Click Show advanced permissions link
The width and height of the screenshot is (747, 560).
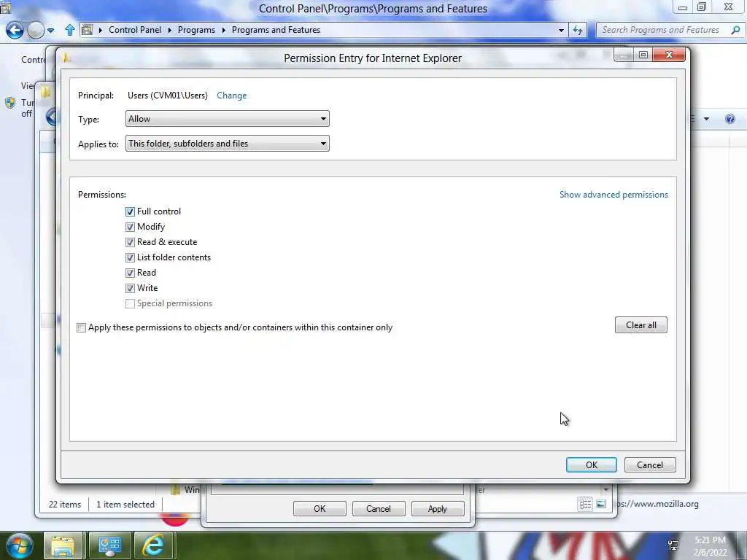(x=614, y=194)
